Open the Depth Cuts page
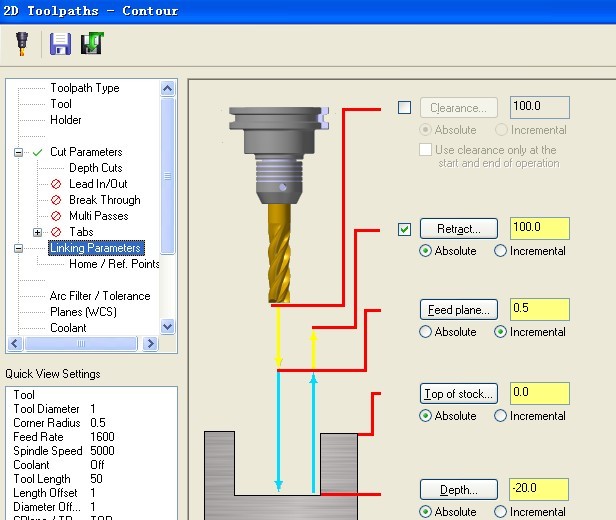The height and width of the screenshot is (520, 616). pos(96,168)
